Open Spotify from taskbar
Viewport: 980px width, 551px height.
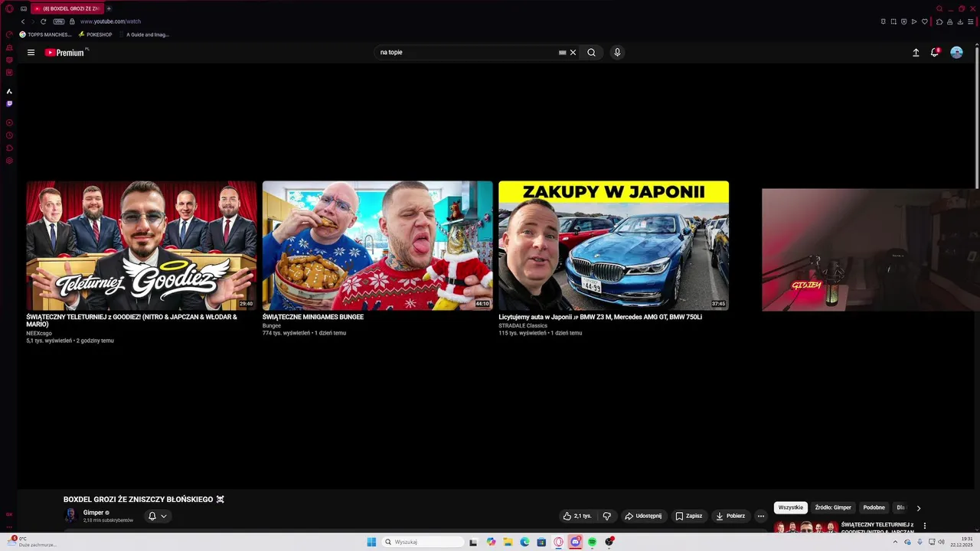592,542
